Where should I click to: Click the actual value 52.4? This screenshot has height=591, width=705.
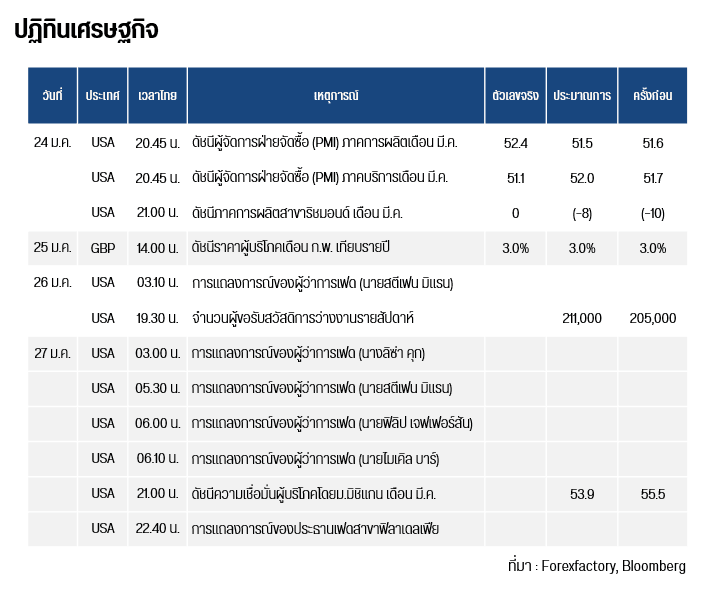pyautogui.click(x=515, y=143)
